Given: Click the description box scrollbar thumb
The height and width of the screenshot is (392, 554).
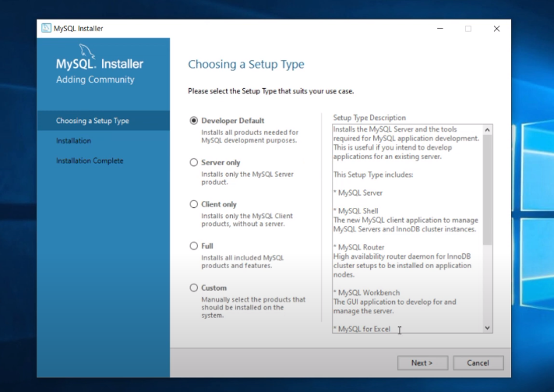Looking at the screenshot, I should coord(487,189).
